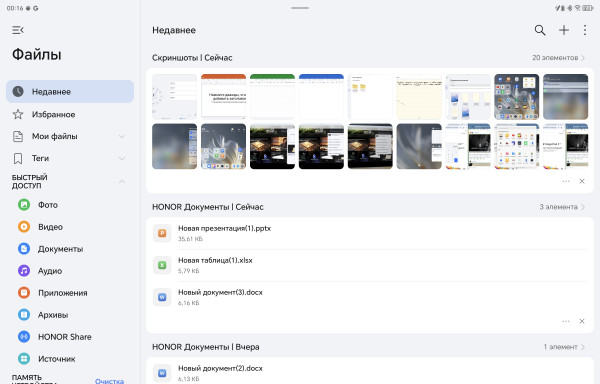Open the Фото quick access label
The image size is (600, 384).
48,205
